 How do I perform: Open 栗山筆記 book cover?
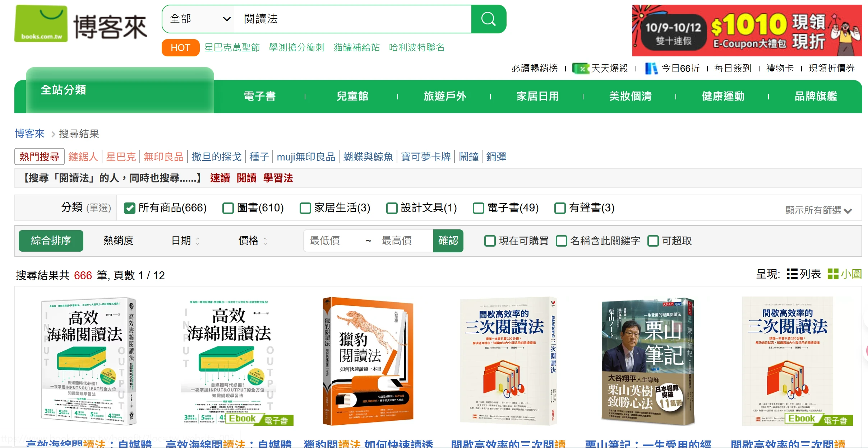648,361
